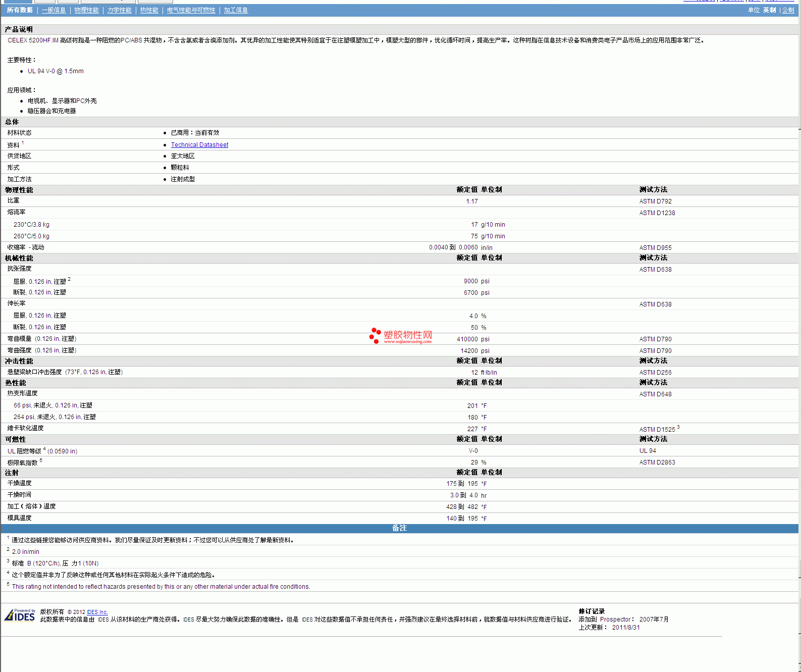Click the ASTM D792 test method
The width and height of the screenshot is (801, 672).
click(x=655, y=201)
